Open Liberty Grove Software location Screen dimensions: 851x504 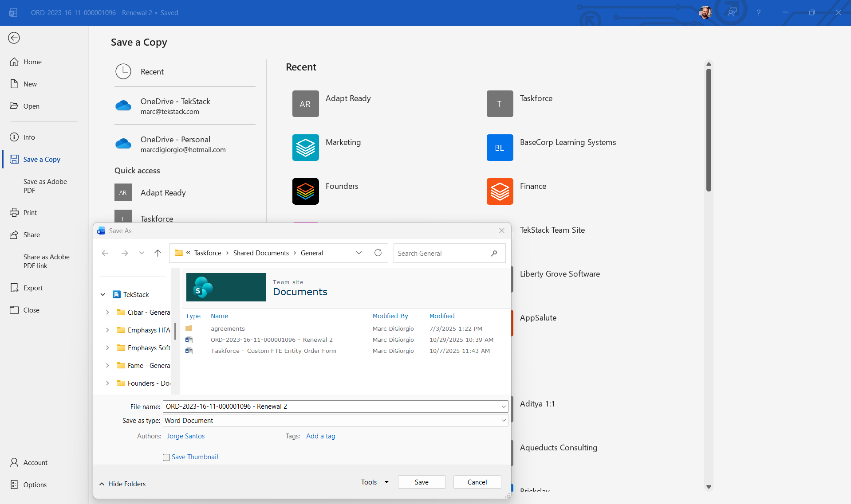(560, 274)
